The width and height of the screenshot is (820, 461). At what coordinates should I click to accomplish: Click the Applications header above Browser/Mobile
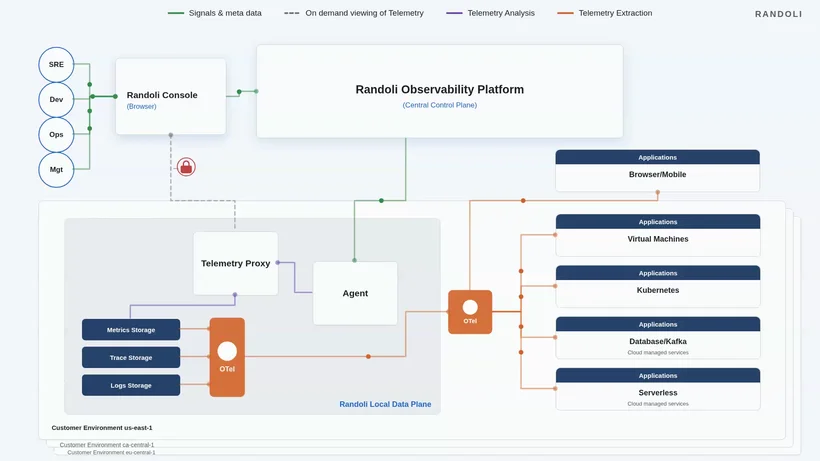[x=657, y=157]
